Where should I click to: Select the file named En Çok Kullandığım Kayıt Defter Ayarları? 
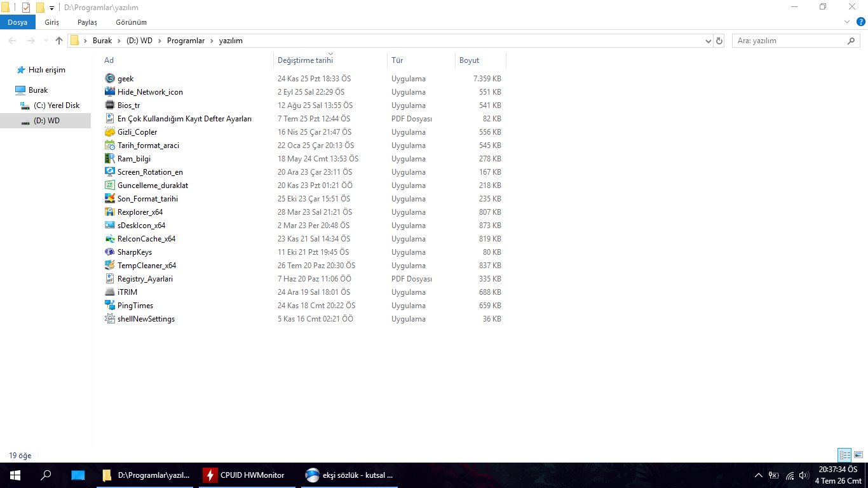[x=184, y=119]
